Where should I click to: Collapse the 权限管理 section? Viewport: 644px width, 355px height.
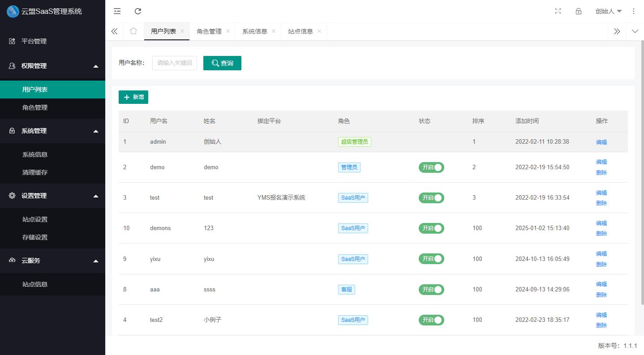(x=95, y=66)
